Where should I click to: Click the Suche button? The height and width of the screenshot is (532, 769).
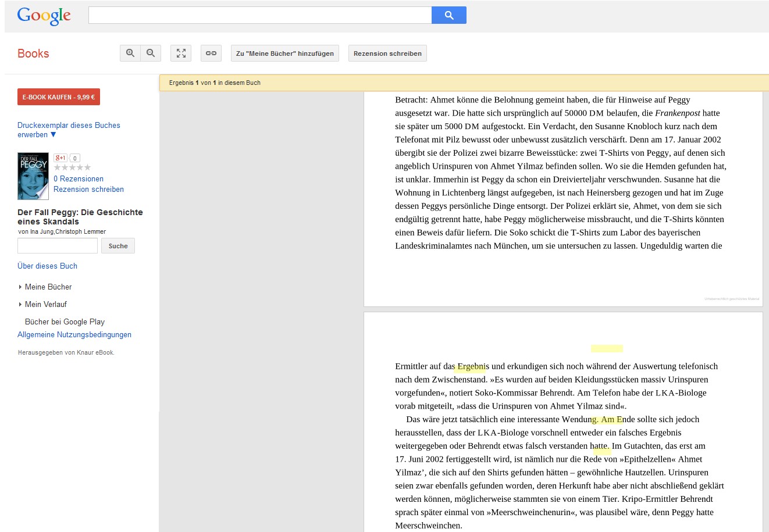118,246
